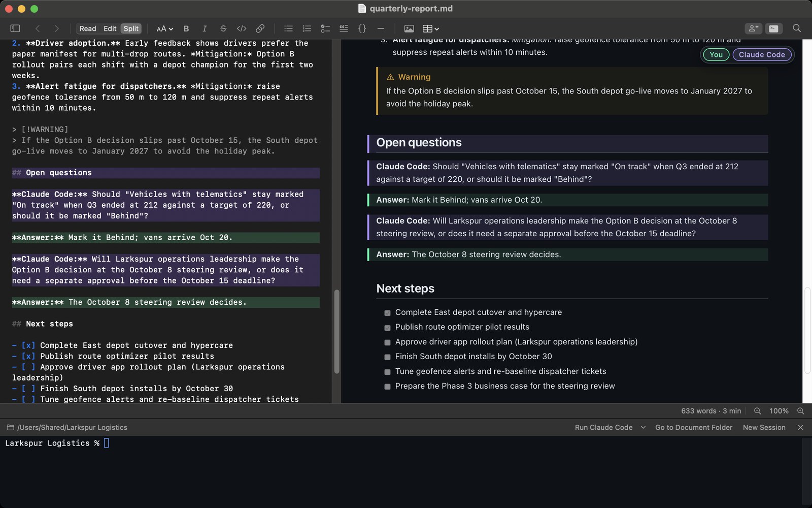The width and height of the screenshot is (812, 508).
Task: Toggle the You author filter pill
Action: 716,54
